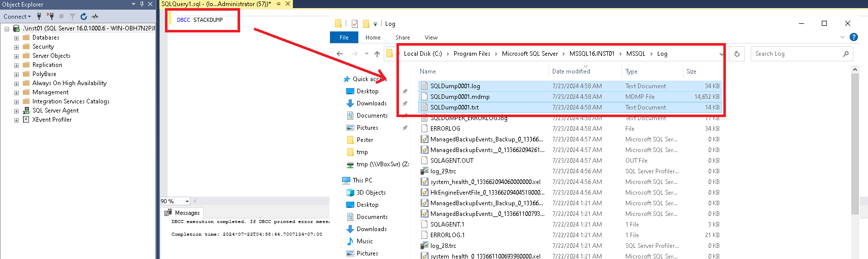This screenshot has height=259, width=868.
Task: Expand the Databases tree node
Action: pyautogui.click(x=16, y=38)
